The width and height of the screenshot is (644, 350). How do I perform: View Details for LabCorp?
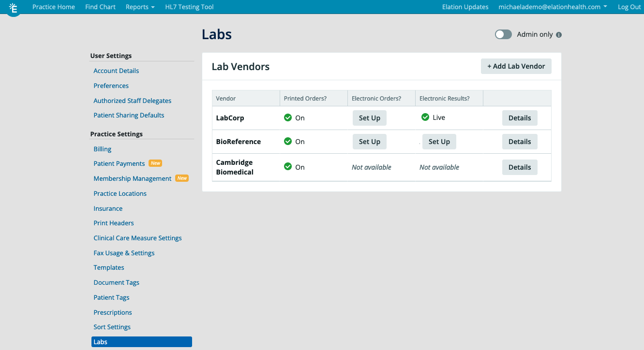tap(520, 117)
